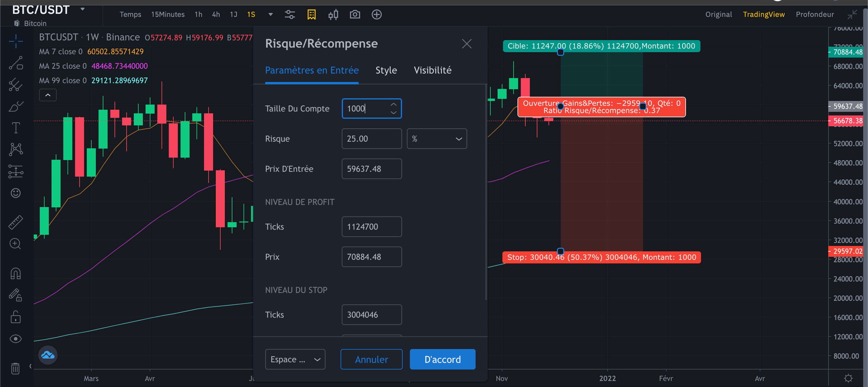
Task: Select the text annotation tool
Action: tap(16, 128)
